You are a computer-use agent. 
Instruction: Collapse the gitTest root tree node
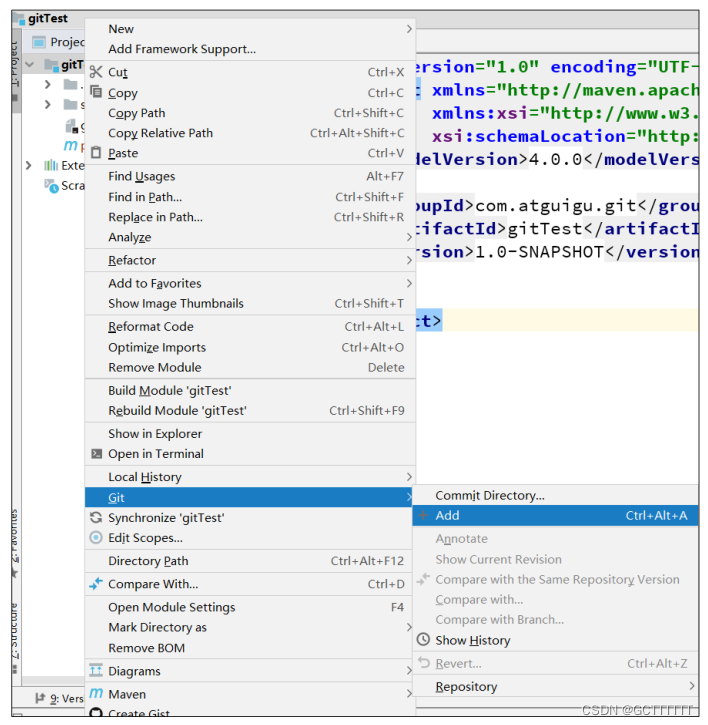click(x=30, y=64)
